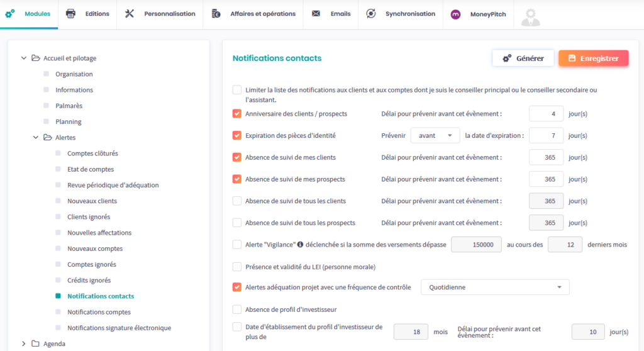Enable Absence de suivi de tous les clients

coord(236,201)
